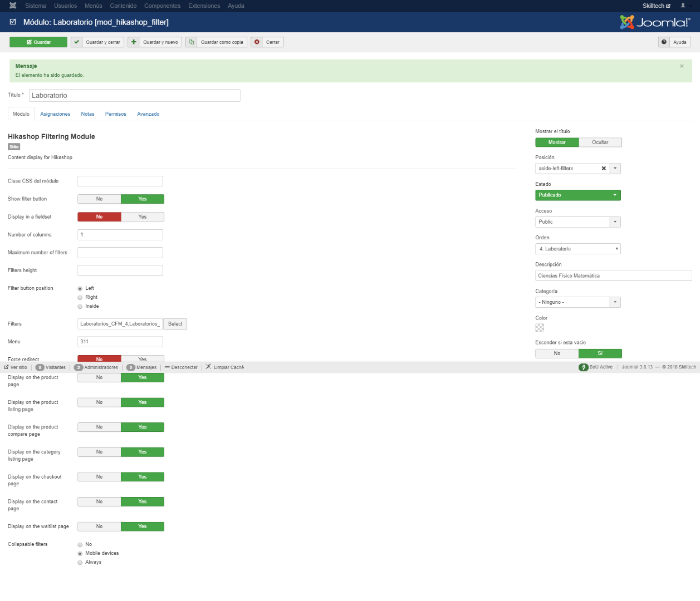
Task: Open user account menu icon
Action: (683, 6)
